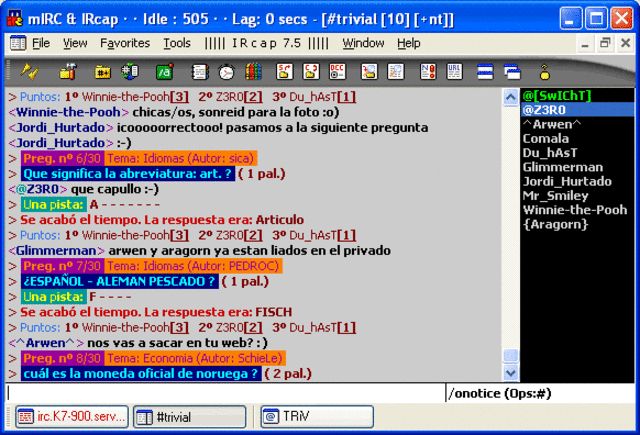Open the Window menu
Image resolution: width=640 pixels, height=435 pixels.
tap(363, 43)
